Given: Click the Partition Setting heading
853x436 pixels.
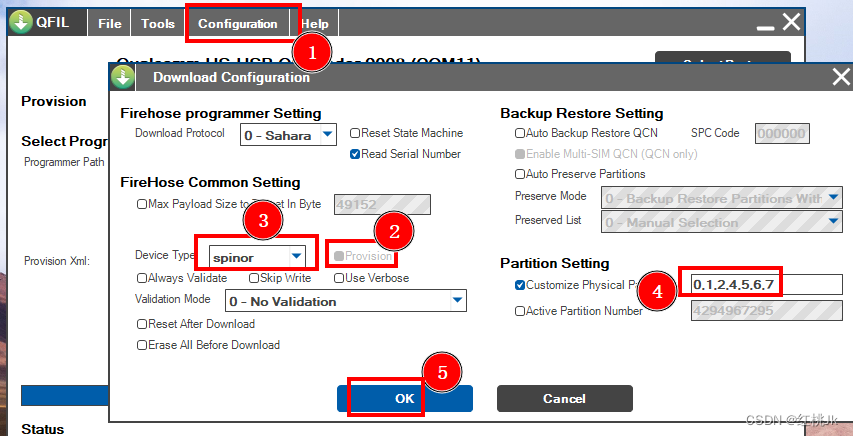Looking at the screenshot, I should tap(554, 263).
